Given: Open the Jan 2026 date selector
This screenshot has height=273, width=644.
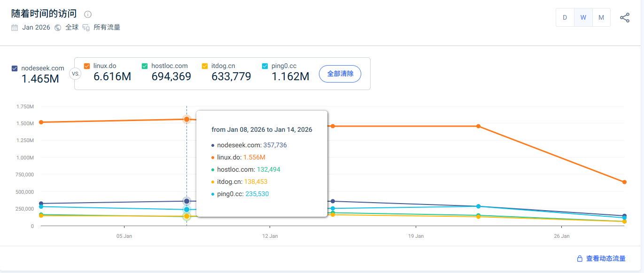Looking at the screenshot, I should 36,28.
